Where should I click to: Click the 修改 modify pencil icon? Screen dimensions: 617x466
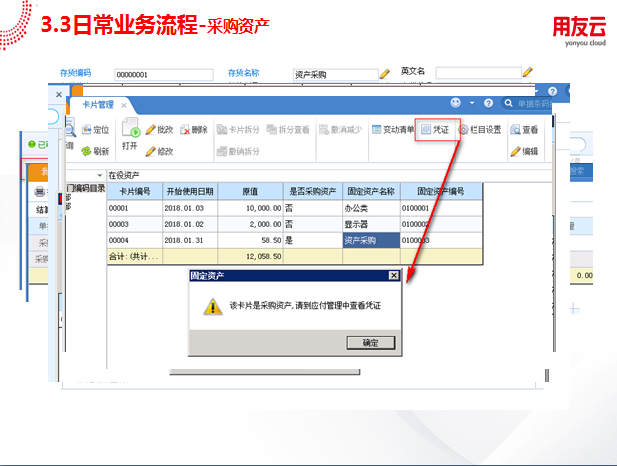(x=150, y=151)
